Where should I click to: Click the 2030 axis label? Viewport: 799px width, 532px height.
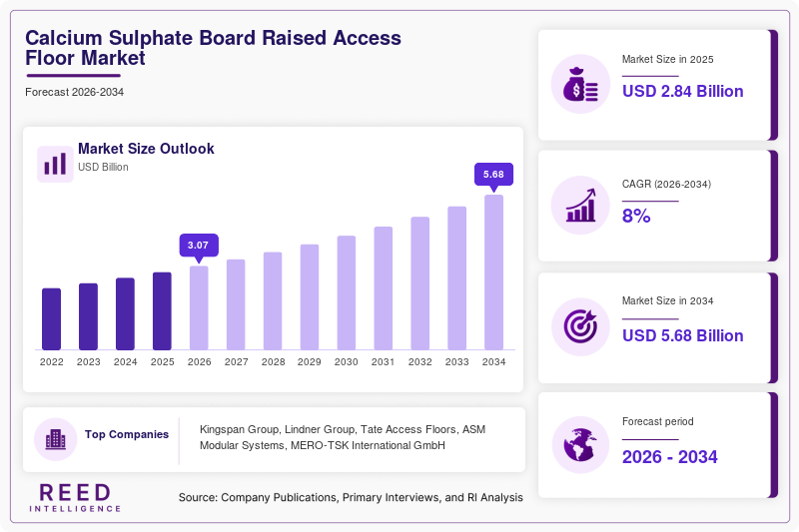tap(347, 362)
